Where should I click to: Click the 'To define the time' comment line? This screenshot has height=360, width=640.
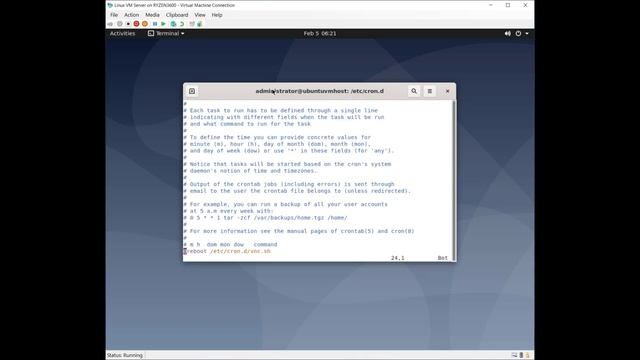pyautogui.click(x=277, y=138)
